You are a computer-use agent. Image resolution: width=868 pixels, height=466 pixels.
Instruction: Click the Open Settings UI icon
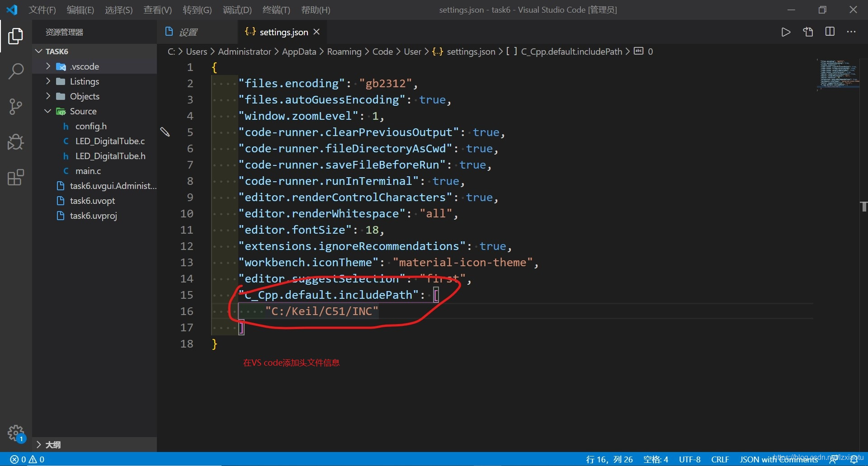808,32
